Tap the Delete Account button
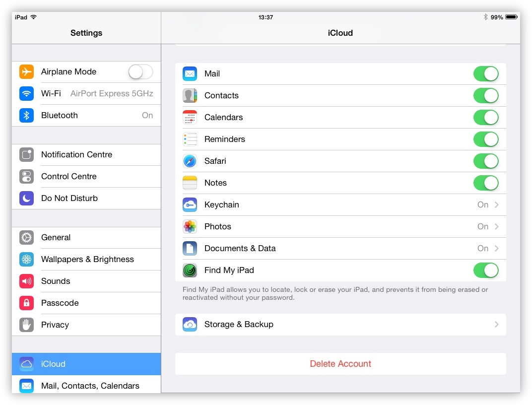This screenshot has height=405, width=532. click(x=340, y=363)
